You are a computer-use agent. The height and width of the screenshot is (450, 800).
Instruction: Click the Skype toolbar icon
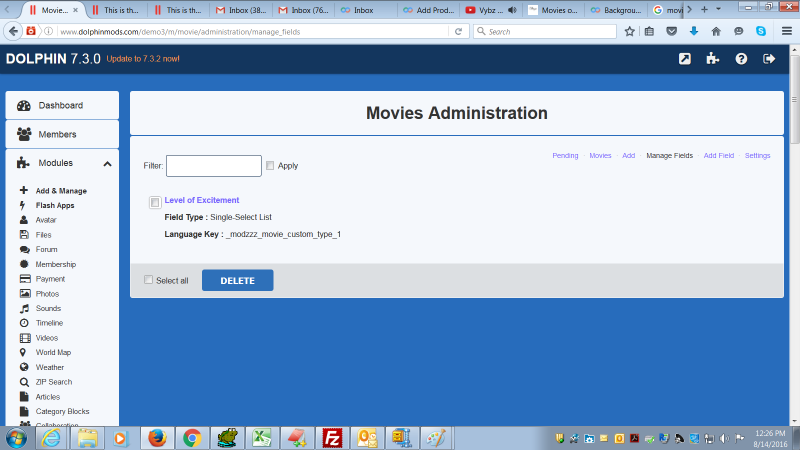coord(761,31)
